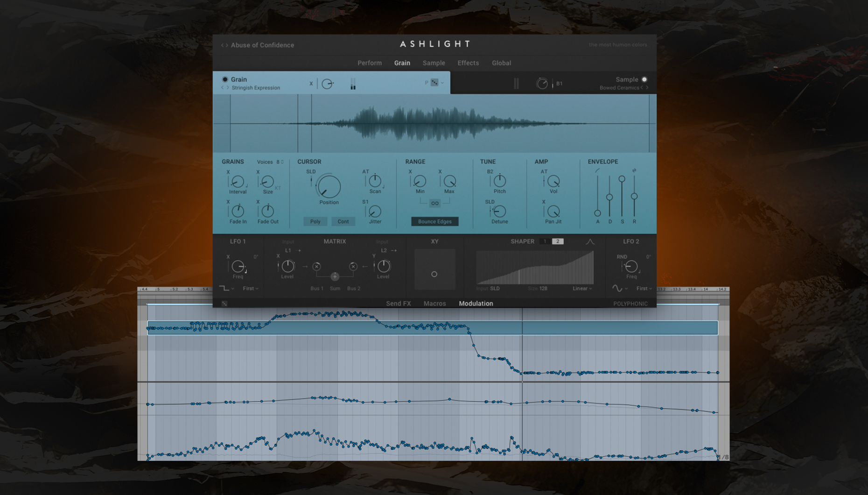This screenshot has height=495, width=868.
Task: Click the grain layer volume knob
Action: [327, 84]
